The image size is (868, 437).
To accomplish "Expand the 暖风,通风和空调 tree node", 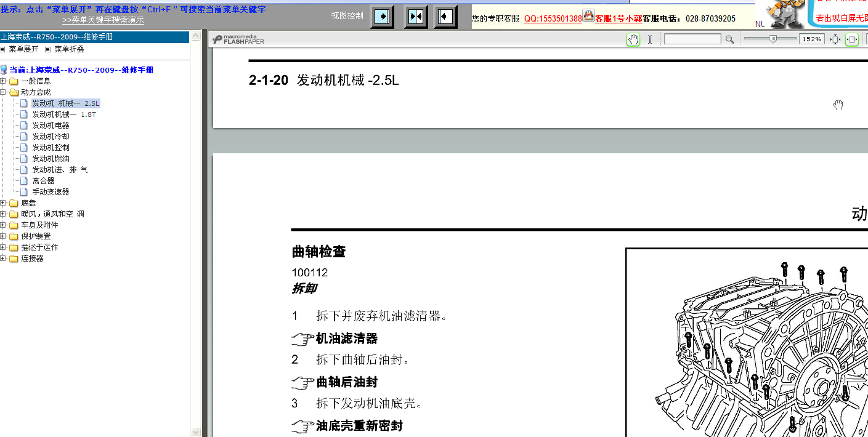I will (3, 214).
